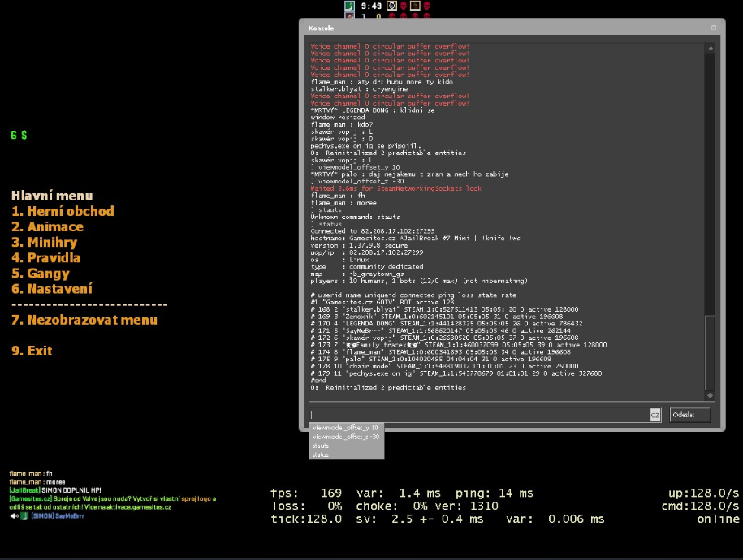743x560 pixels.
Task: Click the green team icon beside the timer
Action: coord(349,6)
